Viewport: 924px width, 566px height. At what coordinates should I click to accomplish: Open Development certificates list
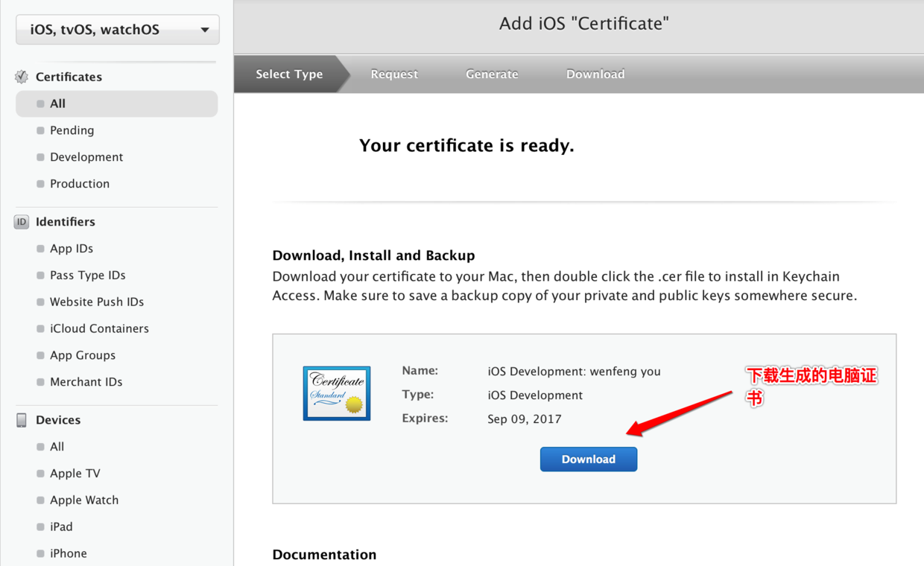pos(86,157)
